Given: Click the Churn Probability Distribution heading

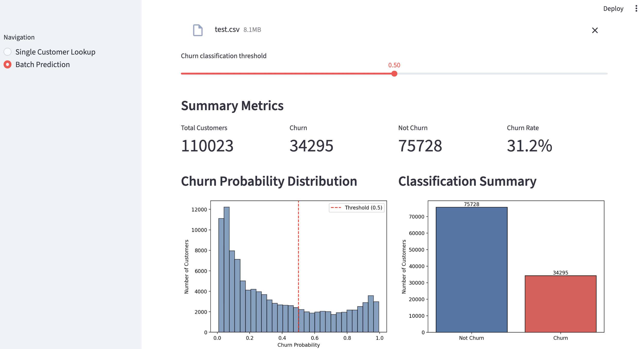Looking at the screenshot, I should click(269, 181).
